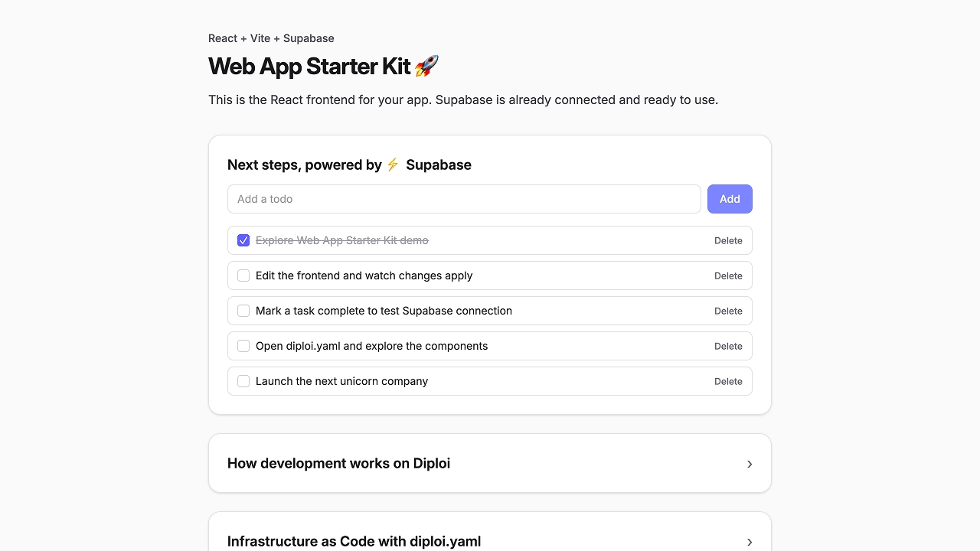Delete the Explore Web App Starter Kit todo
The image size is (980, 551).
coord(728,240)
